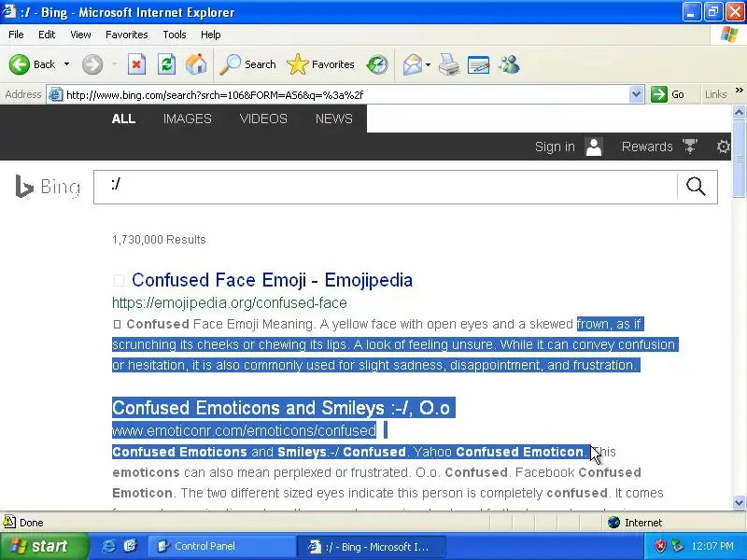
Task: Switch to the Bing NEWS tab
Action: coord(334,119)
